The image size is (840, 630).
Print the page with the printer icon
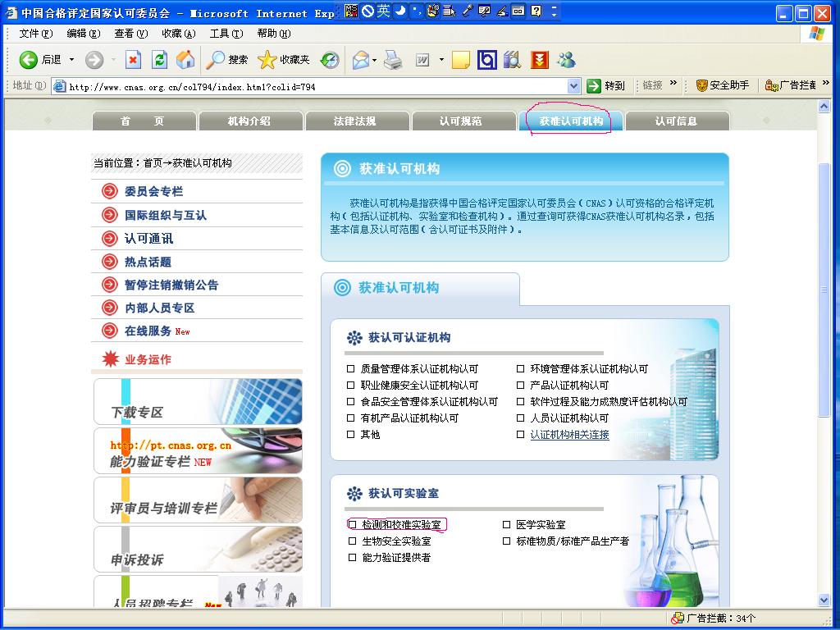(394, 59)
